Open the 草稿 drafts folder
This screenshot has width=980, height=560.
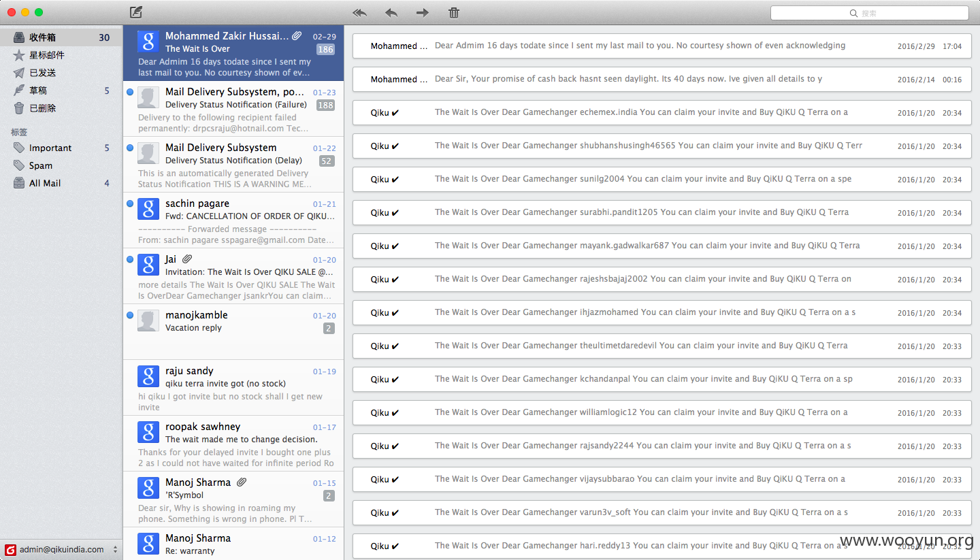pos(61,90)
